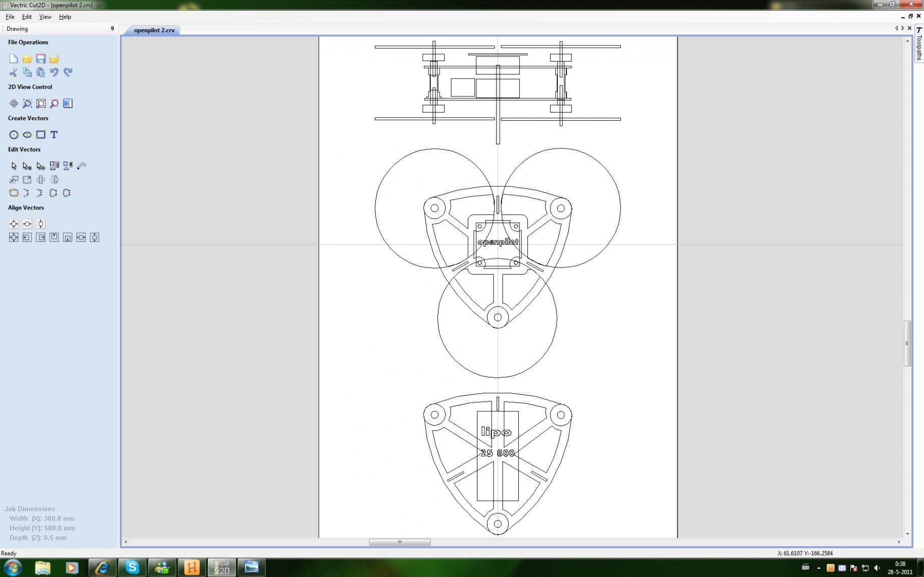Select the Draw Rectangle tool

[41, 135]
